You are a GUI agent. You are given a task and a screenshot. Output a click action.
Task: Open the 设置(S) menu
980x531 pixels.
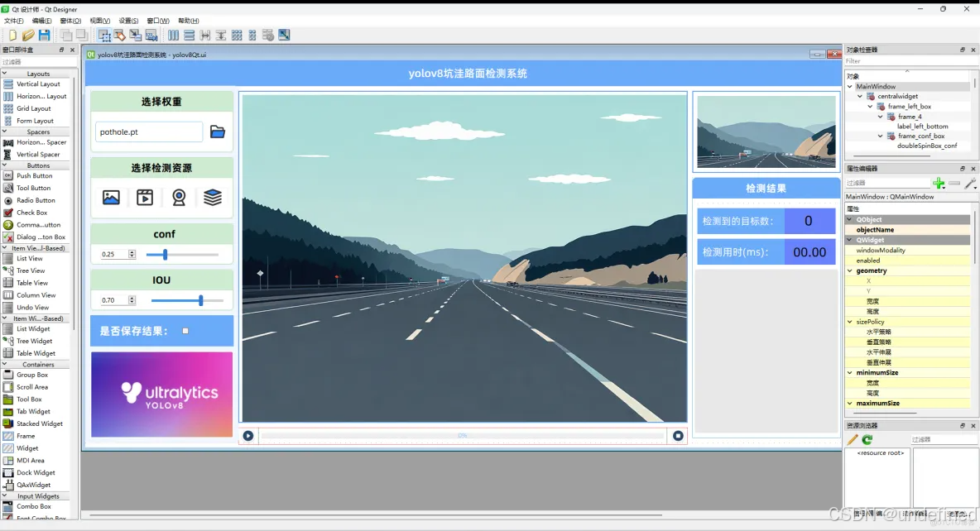coord(129,21)
